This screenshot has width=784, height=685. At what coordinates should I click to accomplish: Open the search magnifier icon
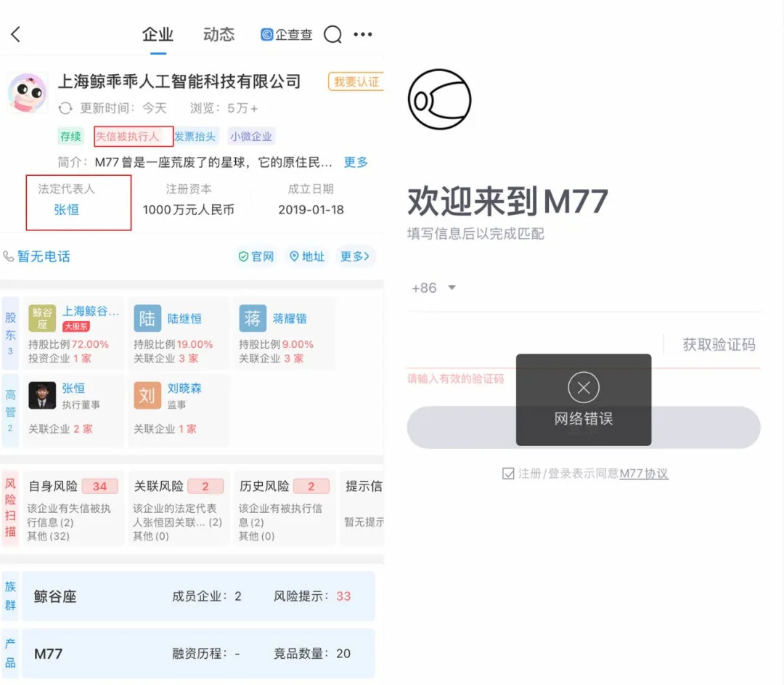333,35
